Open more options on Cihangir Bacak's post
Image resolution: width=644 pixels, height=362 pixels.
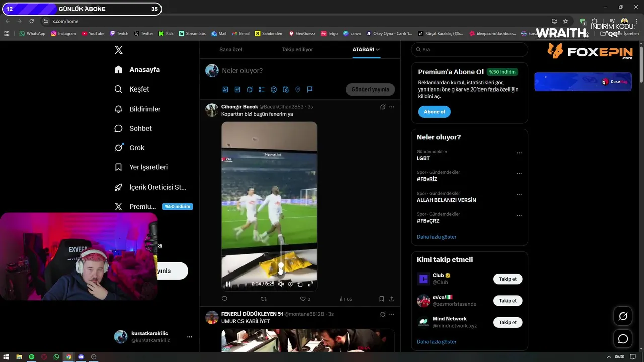(392, 107)
